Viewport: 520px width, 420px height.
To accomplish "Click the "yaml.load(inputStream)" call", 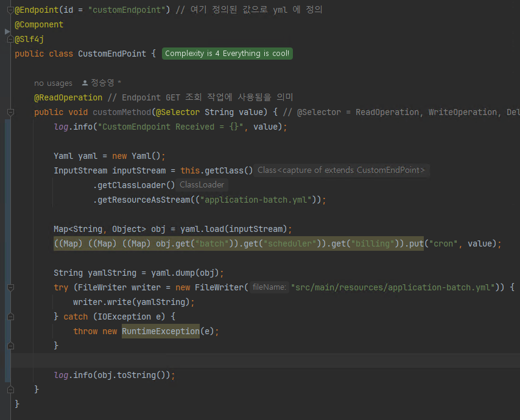I will pyautogui.click(x=234, y=229).
